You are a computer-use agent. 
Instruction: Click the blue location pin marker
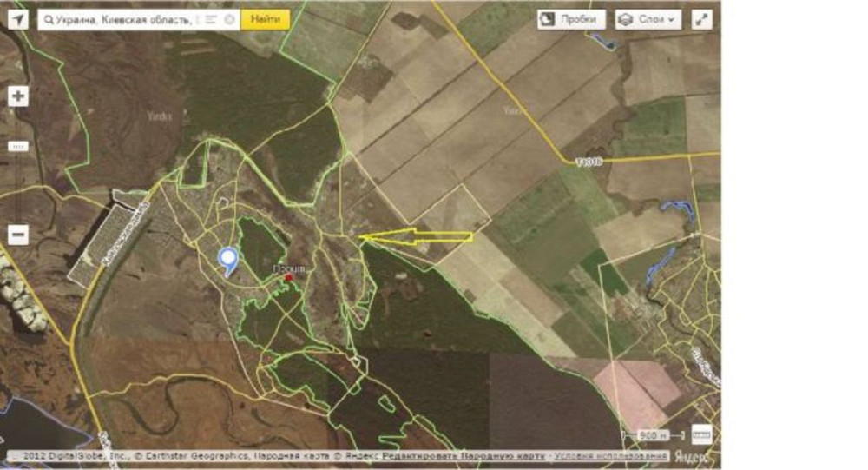(x=227, y=260)
